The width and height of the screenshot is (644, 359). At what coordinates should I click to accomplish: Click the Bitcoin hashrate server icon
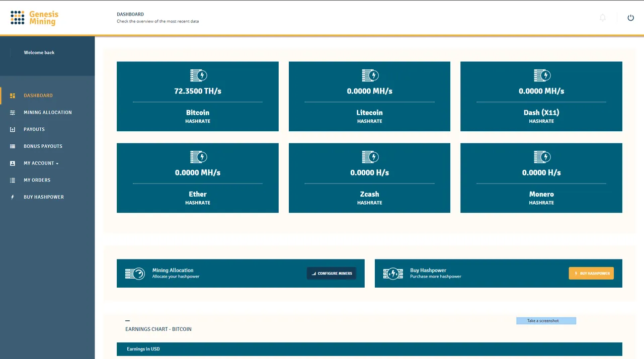click(x=198, y=75)
